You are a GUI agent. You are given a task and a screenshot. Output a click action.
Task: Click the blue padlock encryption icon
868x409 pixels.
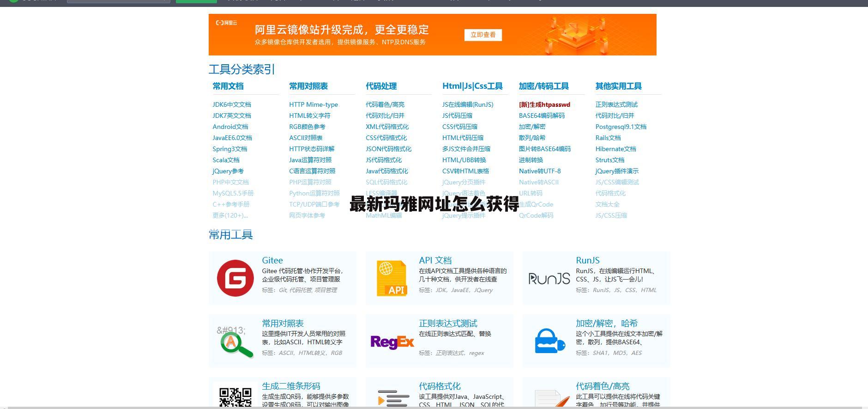coord(550,341)
